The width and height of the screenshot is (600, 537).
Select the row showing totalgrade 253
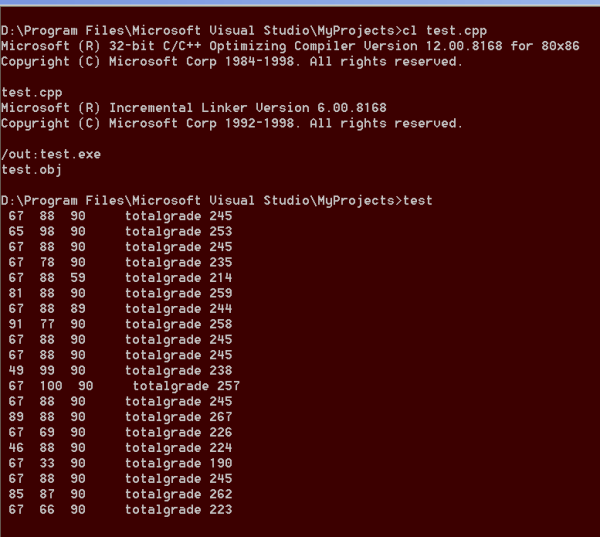(120, 231)
